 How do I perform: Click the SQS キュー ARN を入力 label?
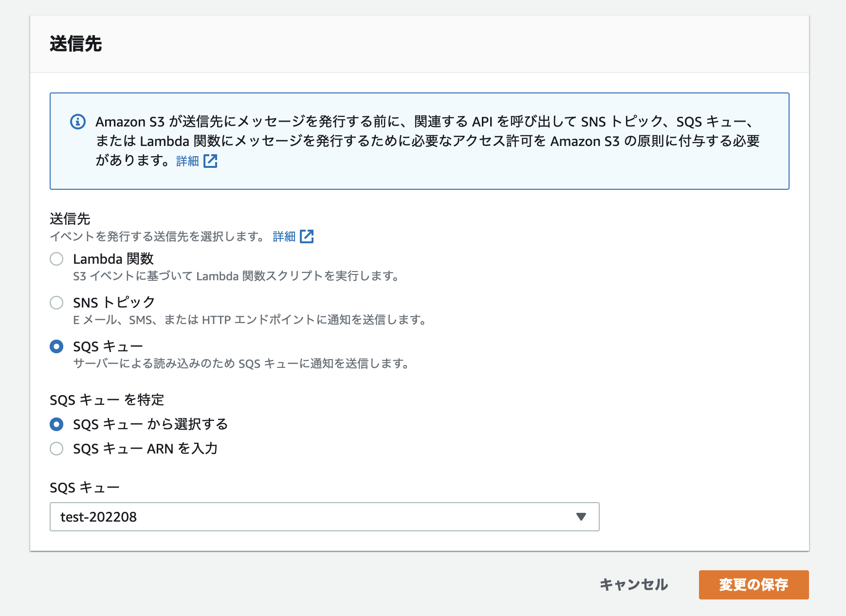tap(146, 449)
